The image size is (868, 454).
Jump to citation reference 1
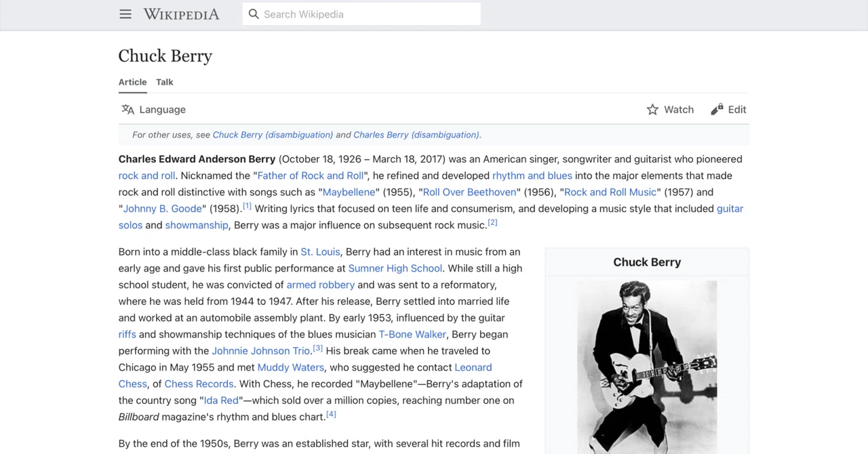click(x=247, y=206)
